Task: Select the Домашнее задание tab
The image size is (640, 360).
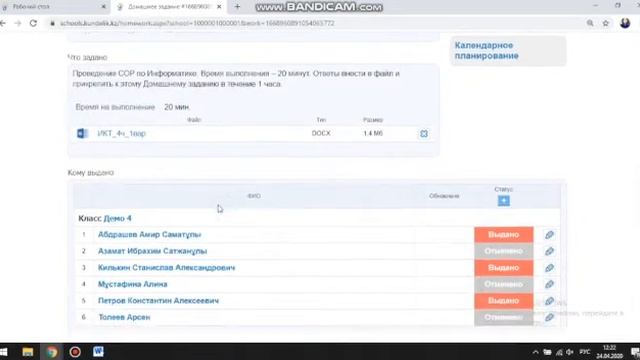Action: pyautogui.click(x=169, y=7)
